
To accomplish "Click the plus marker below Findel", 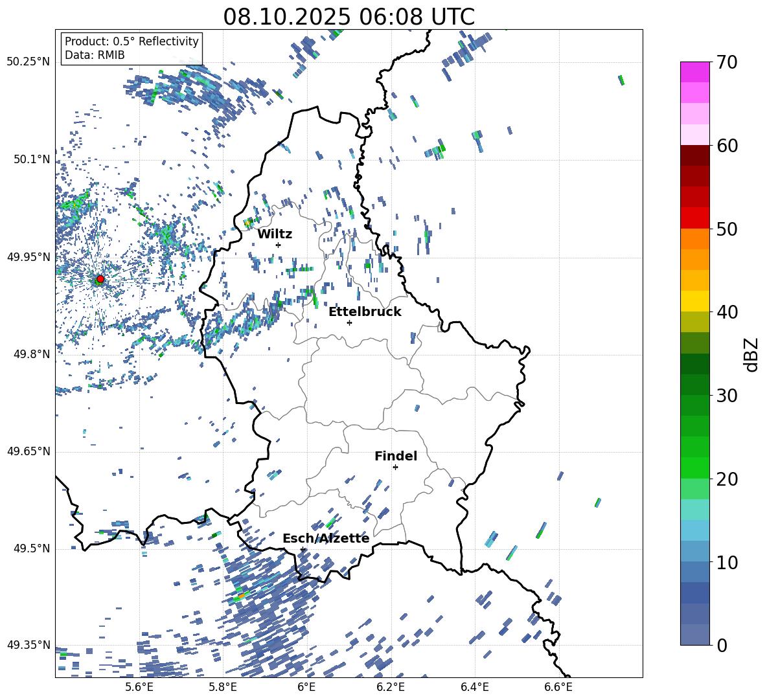I will point(395,468).
